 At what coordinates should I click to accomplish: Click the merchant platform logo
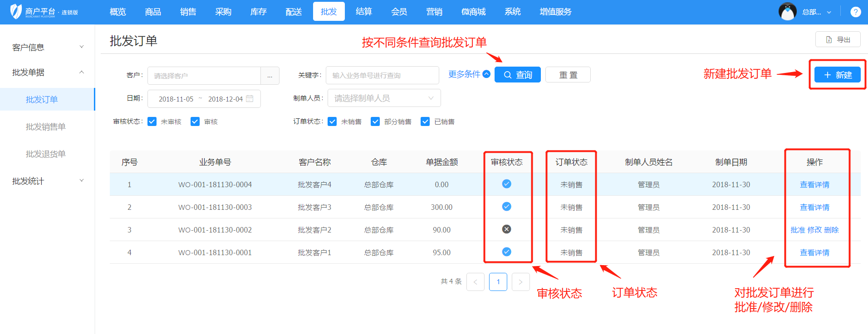pyautogui.click(x=16, y=12)
